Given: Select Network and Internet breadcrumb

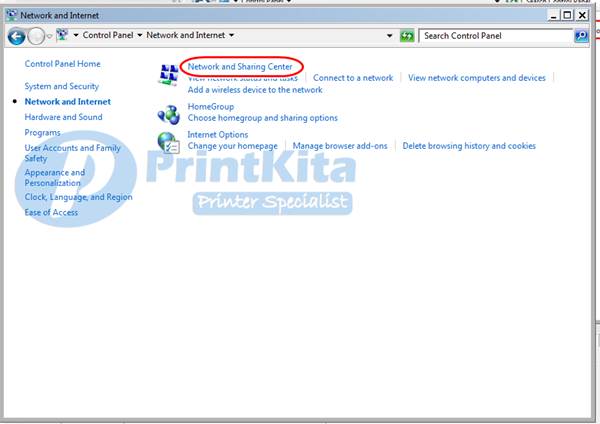Looking at the screenshot, I should tap(186, 35).
